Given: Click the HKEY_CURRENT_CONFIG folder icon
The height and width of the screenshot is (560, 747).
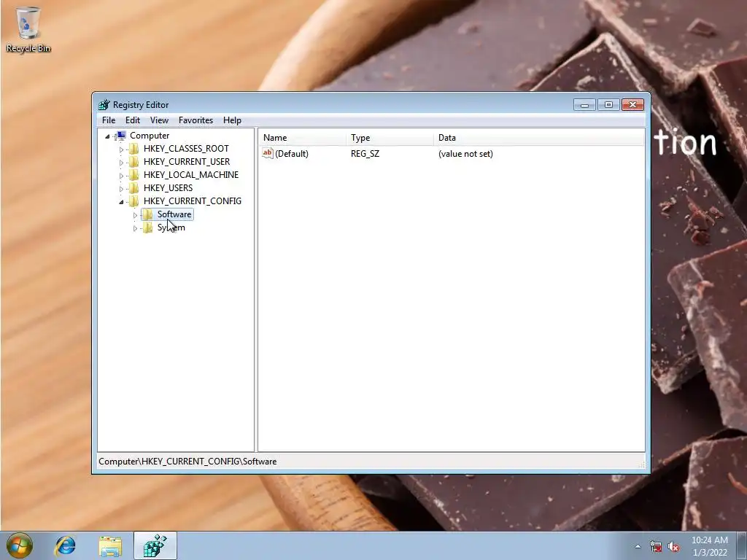Looking at the screenshot, I should tap(134, 201).
